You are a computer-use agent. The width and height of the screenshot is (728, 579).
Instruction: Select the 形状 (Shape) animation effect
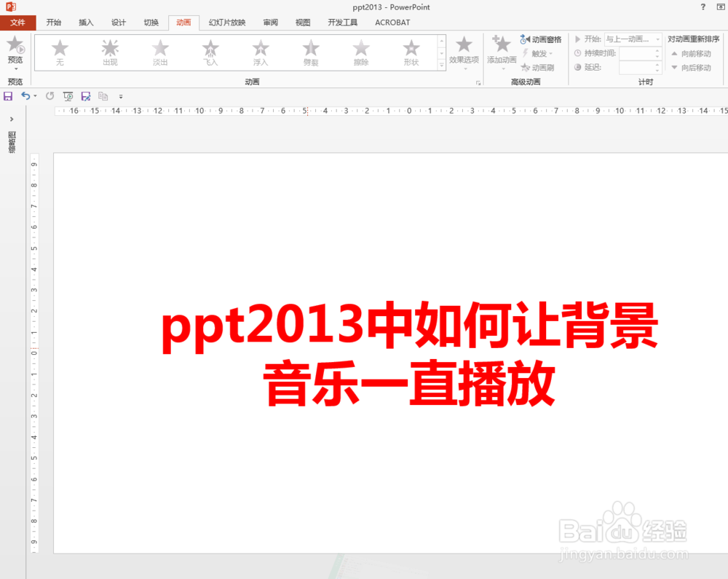tap(411, 52)
